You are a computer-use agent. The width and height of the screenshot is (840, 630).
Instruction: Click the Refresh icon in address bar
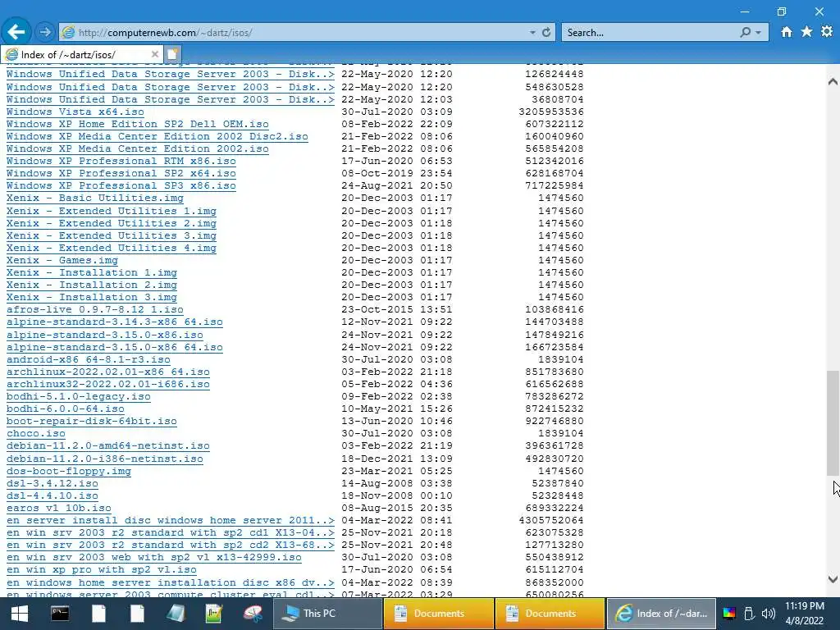(546, 32)
